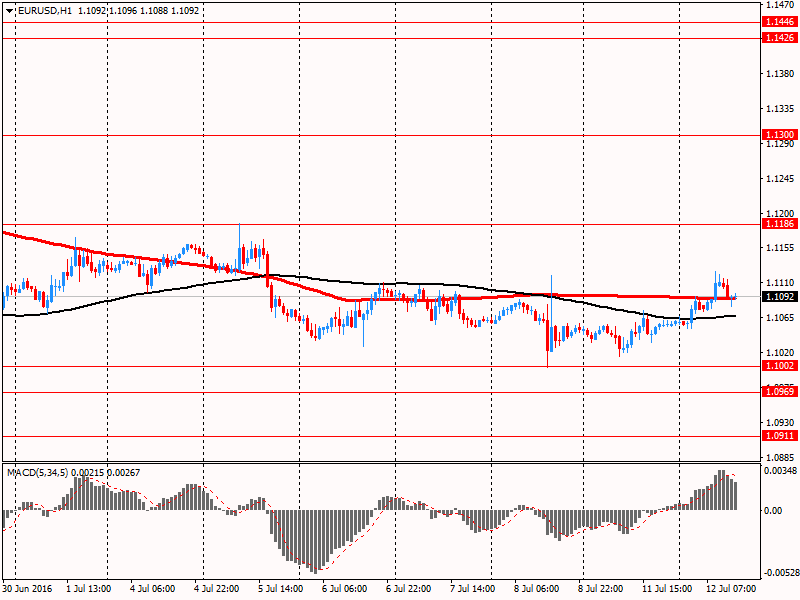This screenshot has width=800, height=600.
Task: Select the 1.1446 red price level label
Action: 780,22
